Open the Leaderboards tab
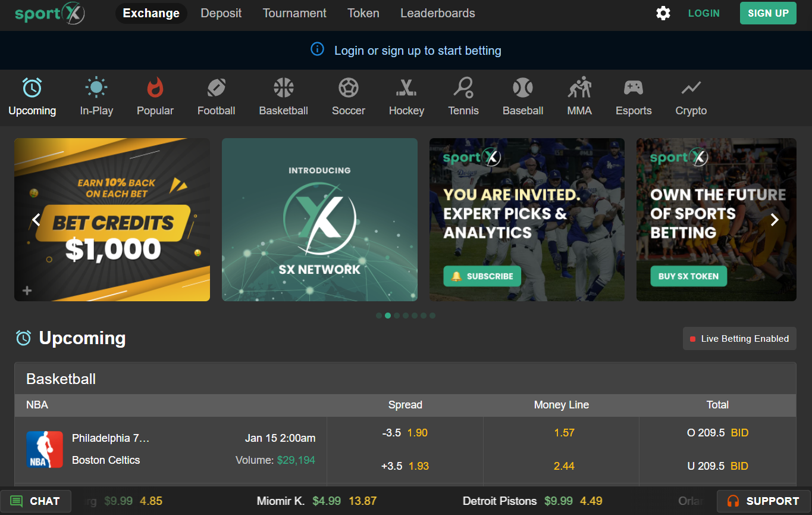 pyautogui.click(x=438, y=13)
